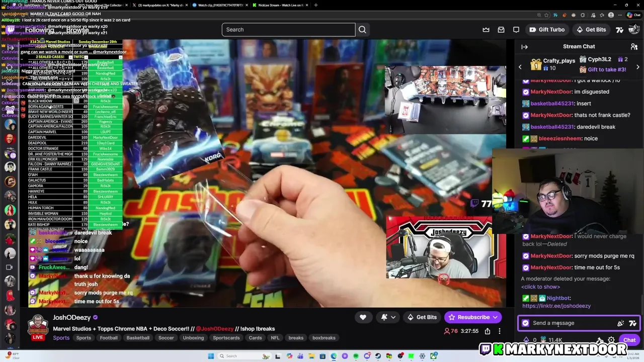This screenshot has width=644, height=362.
Task: Open the more options vertical dots
Action: click(500, 331)
